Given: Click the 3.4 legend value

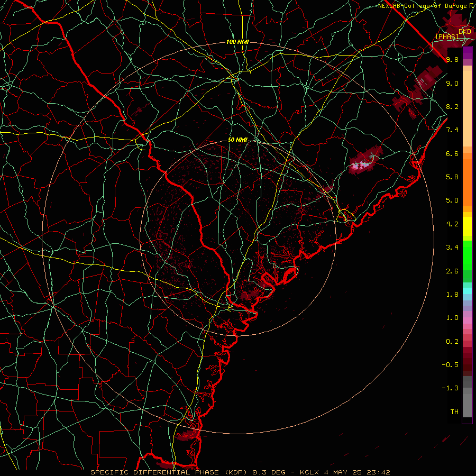Looking at the screenshot, I should [x=452, y=248].
